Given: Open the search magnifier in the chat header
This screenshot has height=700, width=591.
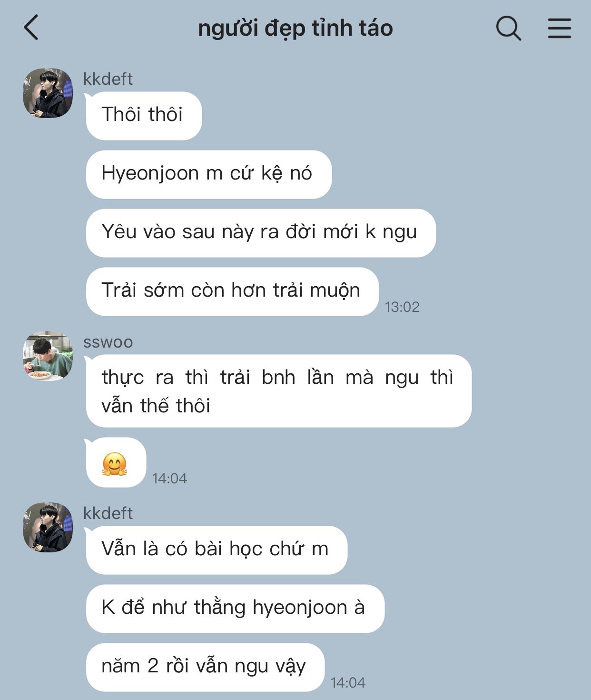Looking at the screenshot, I should (508, 28).
